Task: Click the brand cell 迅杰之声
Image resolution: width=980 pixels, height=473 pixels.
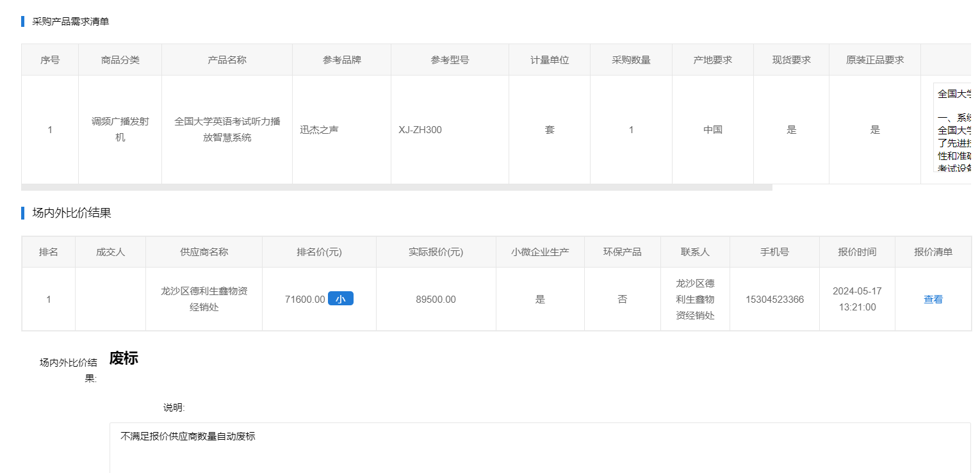Action: [319, 130]
